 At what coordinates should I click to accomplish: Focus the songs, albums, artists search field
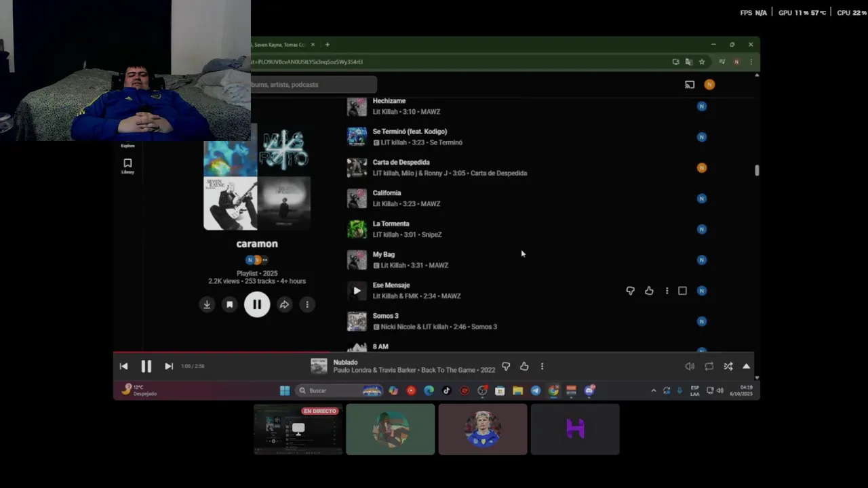tap(313, 85)
